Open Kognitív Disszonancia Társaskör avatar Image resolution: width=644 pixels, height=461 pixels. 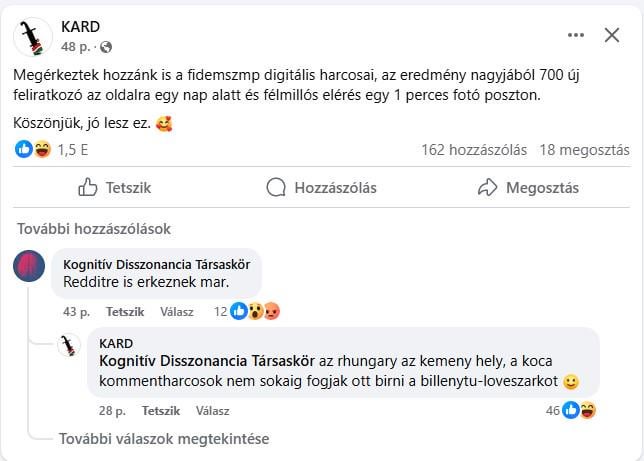pos(29,266)
